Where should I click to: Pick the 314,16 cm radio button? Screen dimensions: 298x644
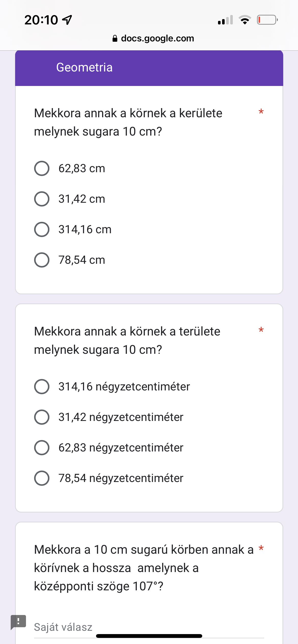(x=42, y=229)
